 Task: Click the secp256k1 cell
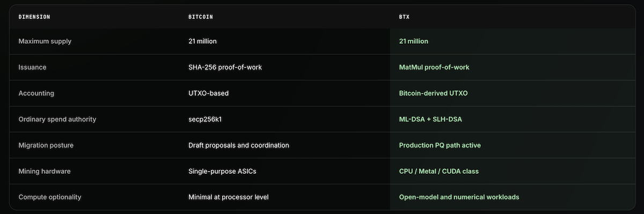pyautogui.click(x=205, y=119)
